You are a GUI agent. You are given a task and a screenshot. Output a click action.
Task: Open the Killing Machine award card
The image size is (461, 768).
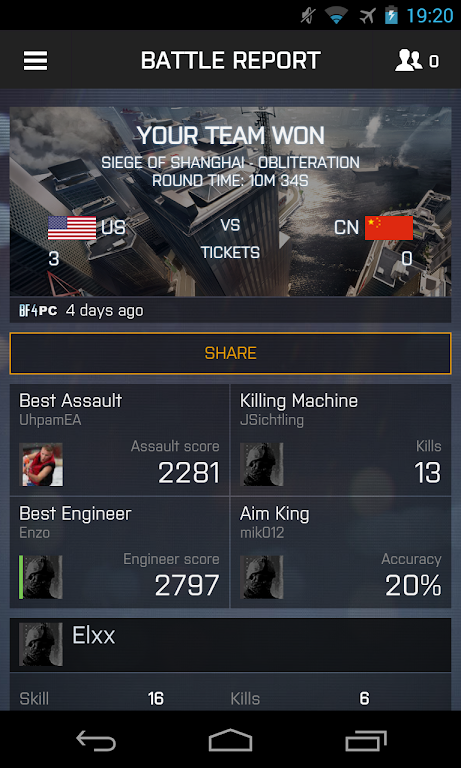click(340, 440)
